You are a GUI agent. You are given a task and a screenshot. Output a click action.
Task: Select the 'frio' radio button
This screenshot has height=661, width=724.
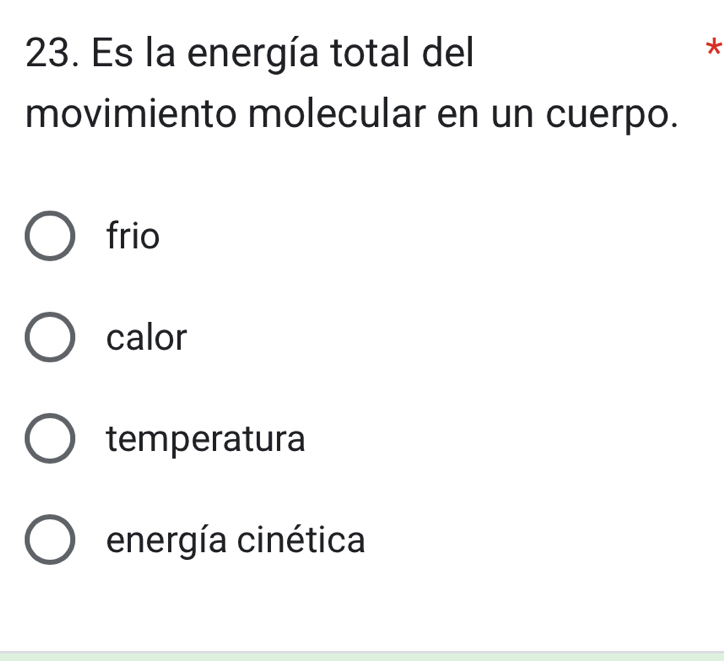(x=49, y=237)
